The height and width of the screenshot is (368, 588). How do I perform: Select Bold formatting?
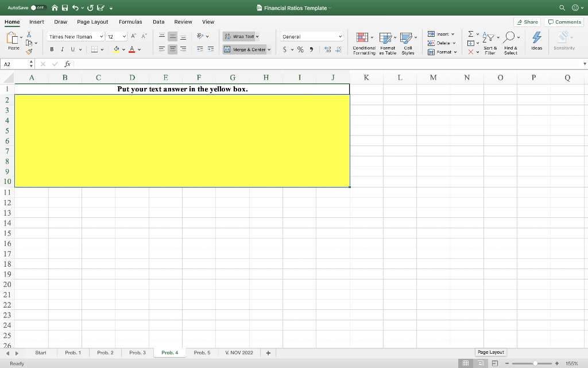[52, 49]
